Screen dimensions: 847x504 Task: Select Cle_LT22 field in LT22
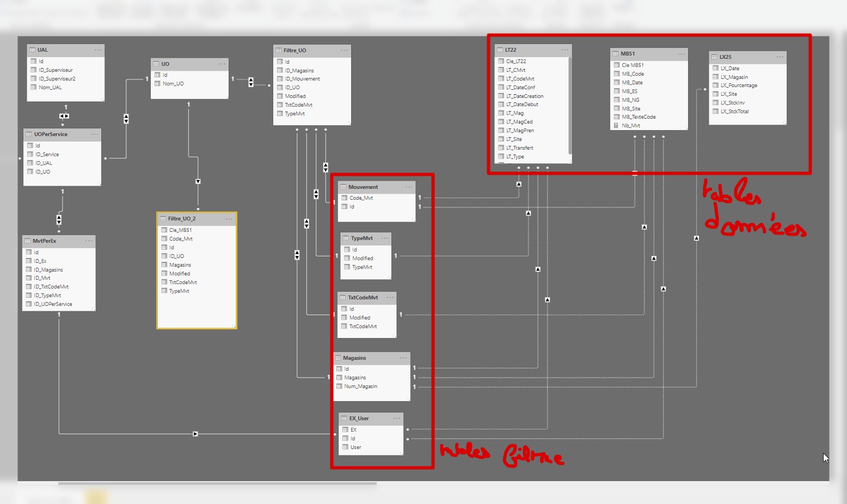[516, 61]
